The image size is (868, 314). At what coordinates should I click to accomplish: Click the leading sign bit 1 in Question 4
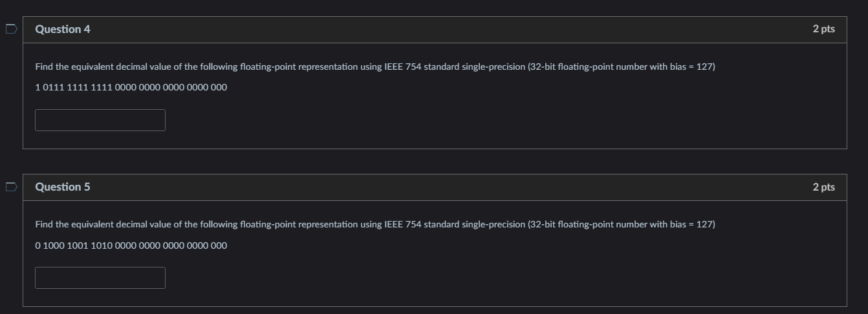[x=38, y=87]
